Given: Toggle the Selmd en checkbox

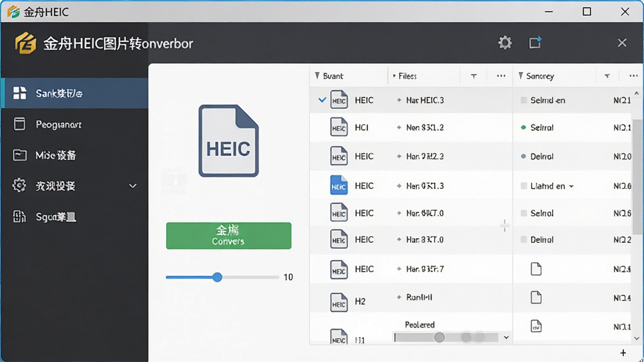Looking at the screenshot, I should [x=524, y=100].
